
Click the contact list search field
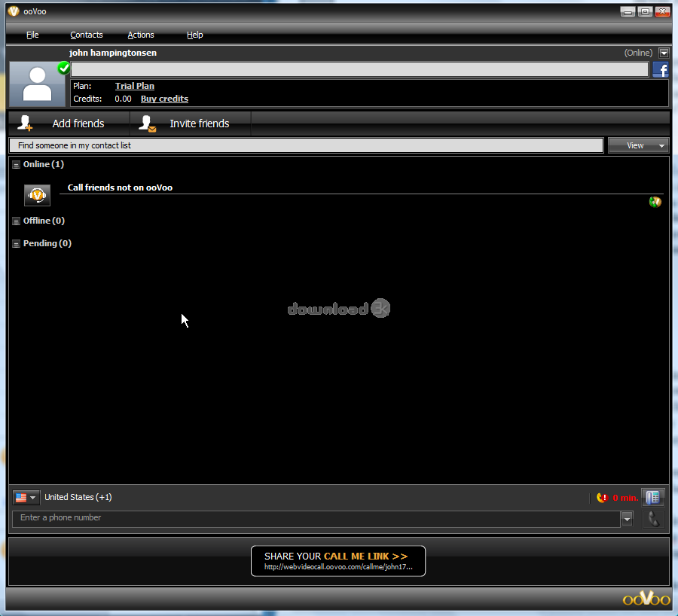tap(306, 145)
